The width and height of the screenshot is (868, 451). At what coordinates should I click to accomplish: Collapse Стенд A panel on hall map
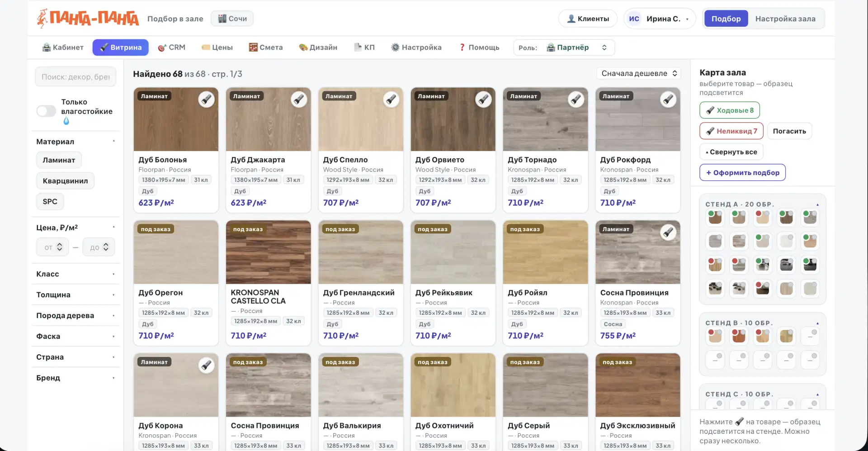pos(817,204)
